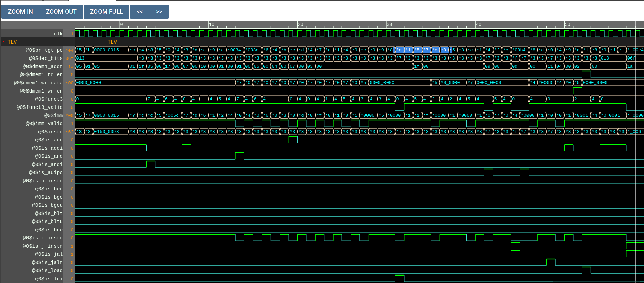Select the @0$instr signal name
The image size is (644, 283).
[x=50, y=132]
